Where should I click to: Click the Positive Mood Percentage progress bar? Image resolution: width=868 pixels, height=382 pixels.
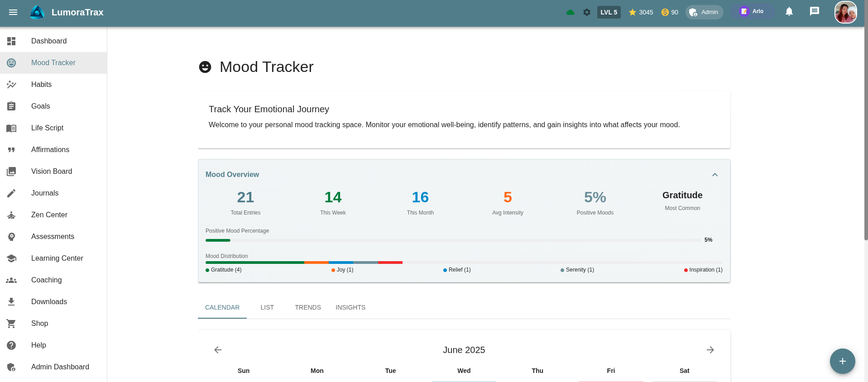[453, 240]
